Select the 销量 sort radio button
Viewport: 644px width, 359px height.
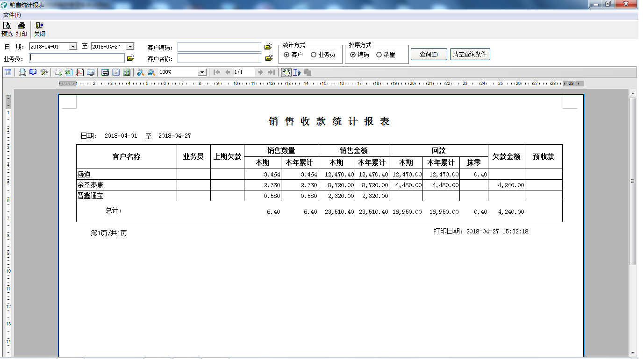click(379, 55)
